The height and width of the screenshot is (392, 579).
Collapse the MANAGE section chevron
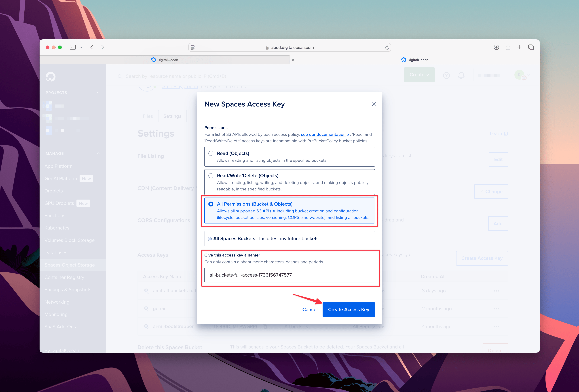click(98, 154)
